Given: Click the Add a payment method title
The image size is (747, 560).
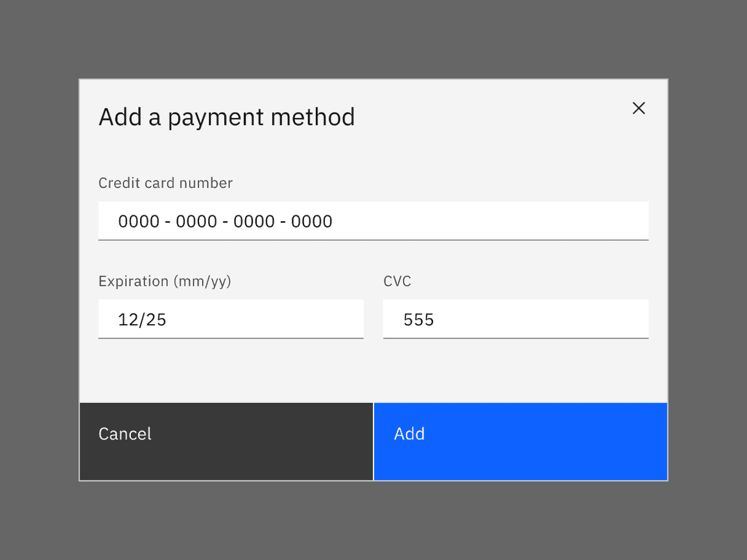Looking at the screenshot, I should tap(227, 117).
